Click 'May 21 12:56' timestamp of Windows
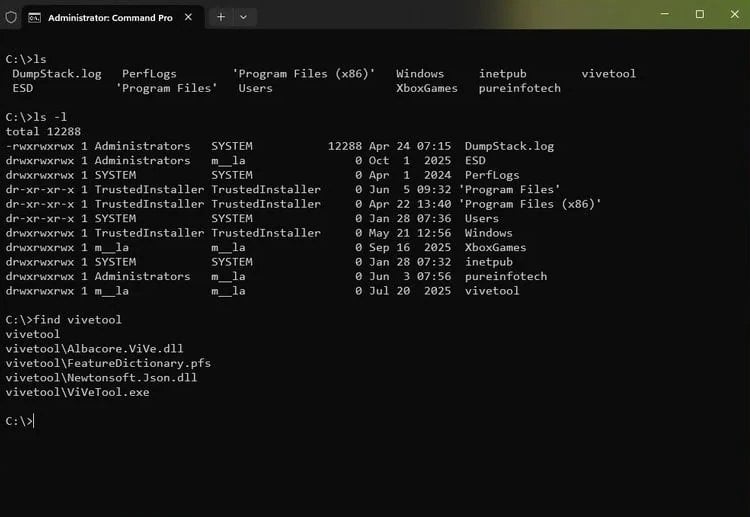The image size is (750, 517). click(x=410, y=233)
